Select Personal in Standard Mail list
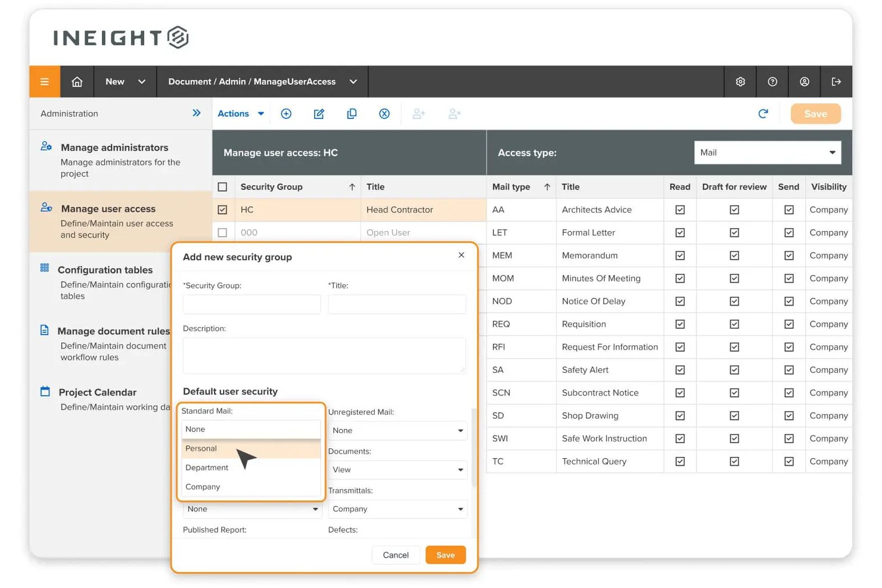Viewport: 882px width, 588px height. pyautogui.click(x=251, y=449)
